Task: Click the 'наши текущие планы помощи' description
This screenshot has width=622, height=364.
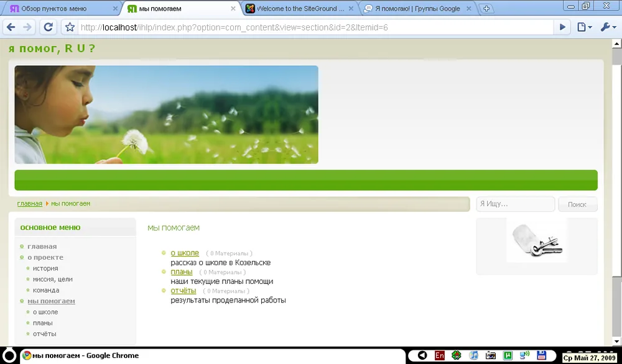Action: tap(222, 281)
